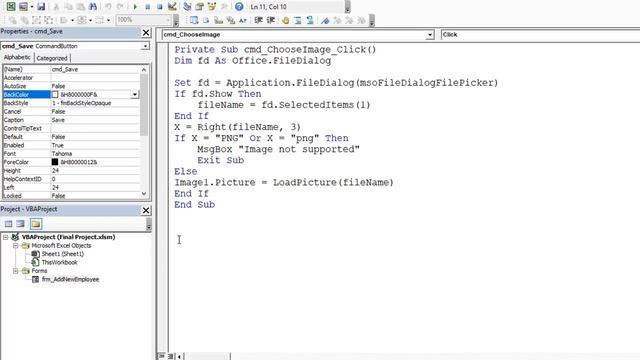Collapse the Forms folder node
The height and width of the screenshot is (360, 640).
(15, 271)
